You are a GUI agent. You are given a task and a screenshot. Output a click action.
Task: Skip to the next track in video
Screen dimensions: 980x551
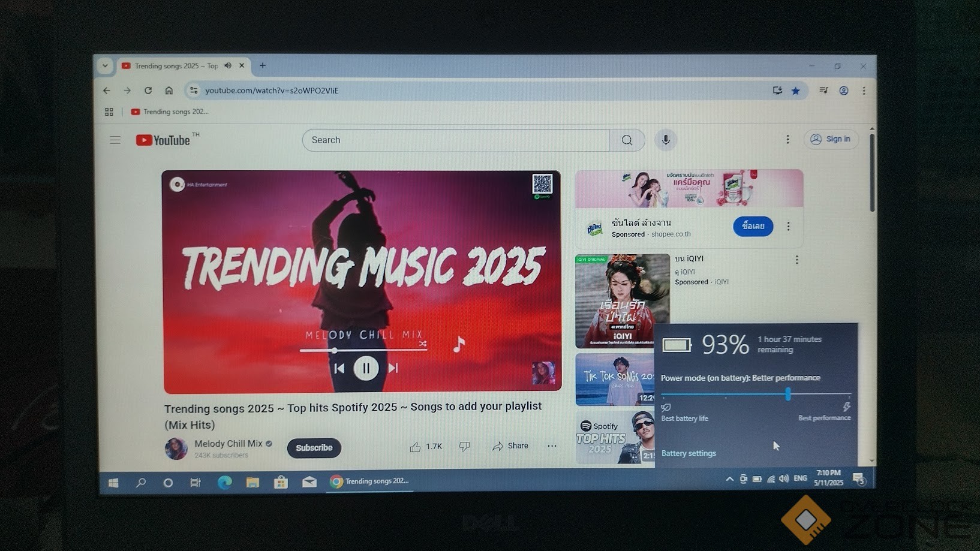pos(393,368)
